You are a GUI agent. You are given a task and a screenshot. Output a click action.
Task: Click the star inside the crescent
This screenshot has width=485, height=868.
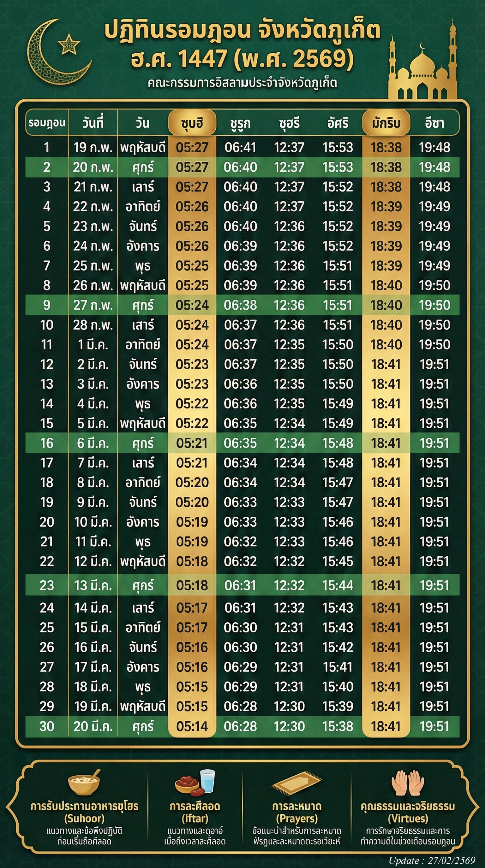pyautogui.click(x=69, y=44)
